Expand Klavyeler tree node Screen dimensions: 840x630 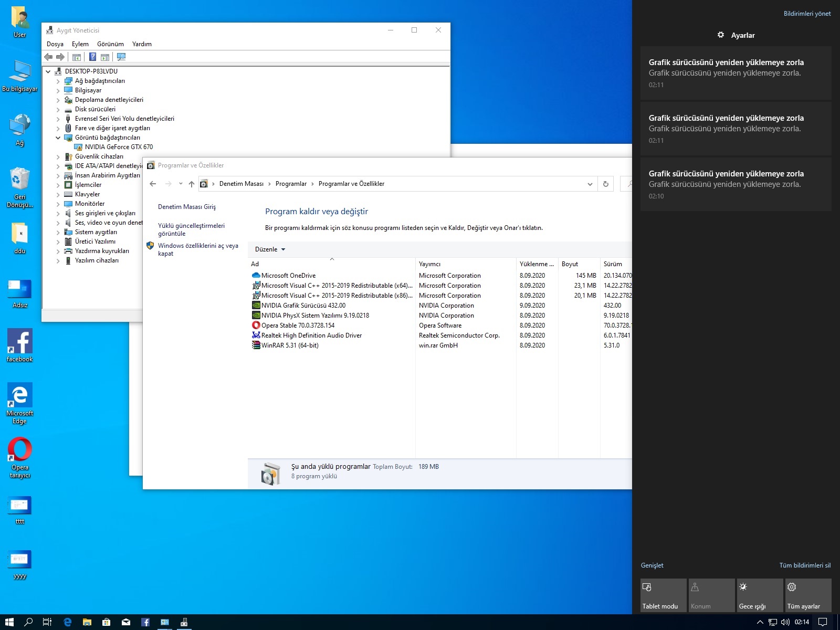(58, 195)
